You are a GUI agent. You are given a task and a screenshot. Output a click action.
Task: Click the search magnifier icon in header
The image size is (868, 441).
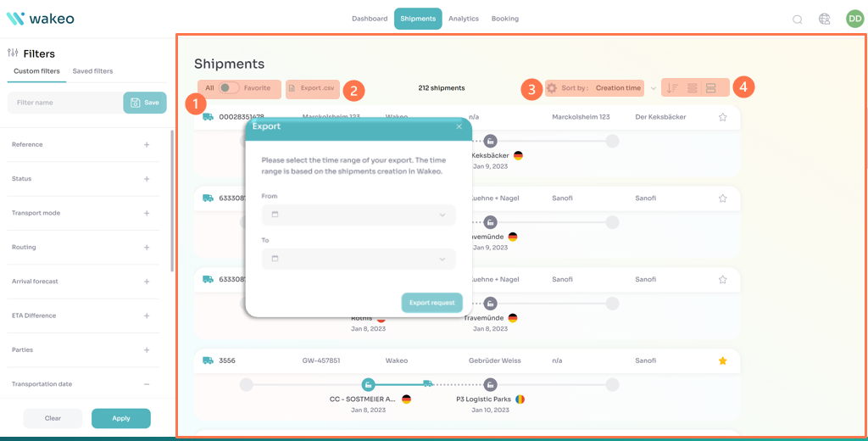click(x=797, y=19)
